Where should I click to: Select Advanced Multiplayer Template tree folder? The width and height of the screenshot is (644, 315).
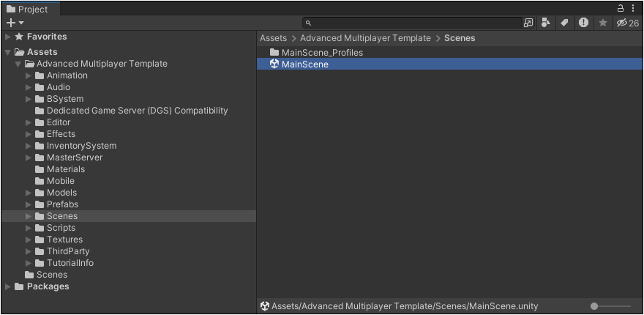click(129, 64)
